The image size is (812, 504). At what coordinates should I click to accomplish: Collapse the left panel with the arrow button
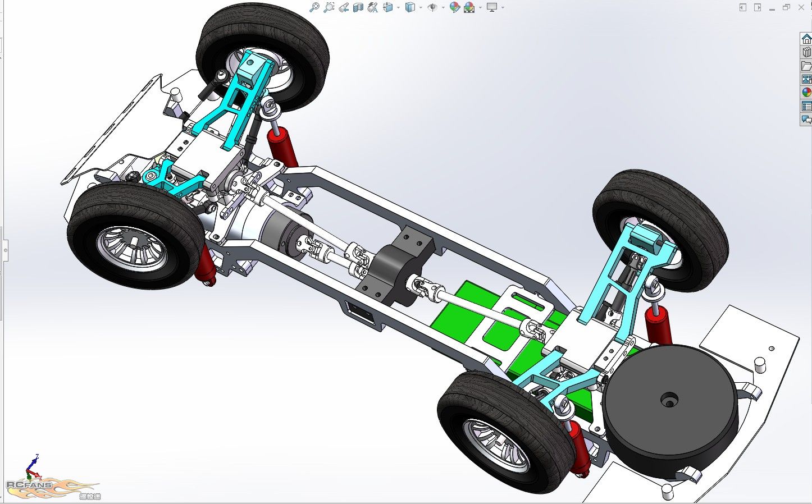click(x=743, y=7)
